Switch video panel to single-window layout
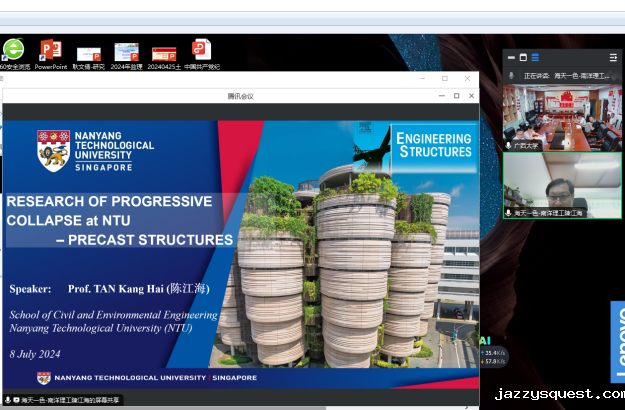 [x=522, y=57]
